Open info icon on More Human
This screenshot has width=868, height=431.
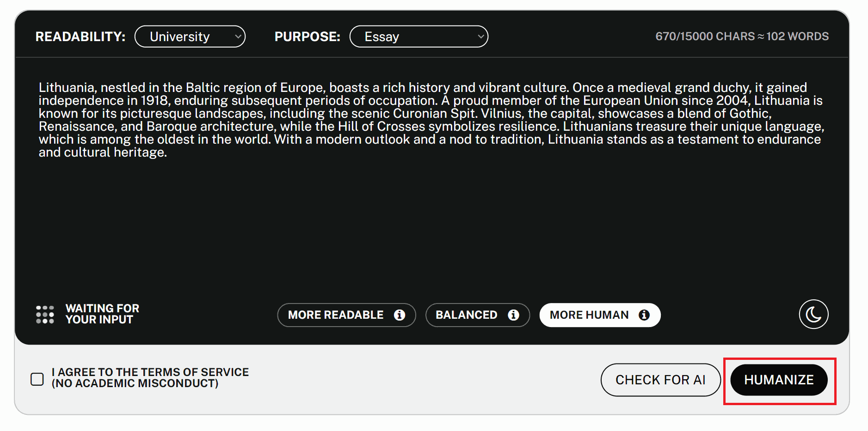tap(644, 315)
